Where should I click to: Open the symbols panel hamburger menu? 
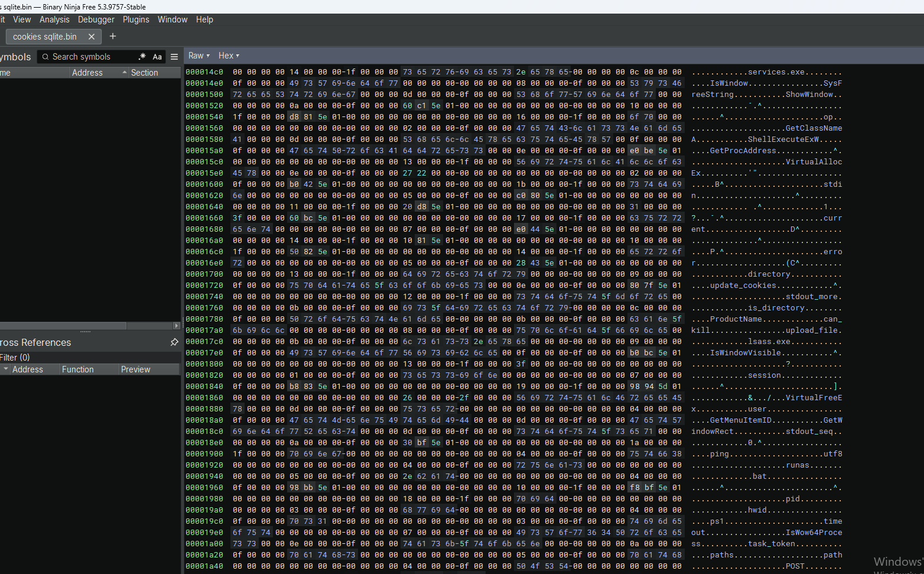(174, 57)
